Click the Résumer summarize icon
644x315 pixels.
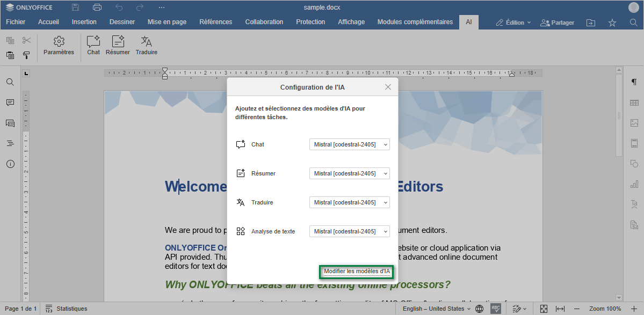(x=118, y=45)
